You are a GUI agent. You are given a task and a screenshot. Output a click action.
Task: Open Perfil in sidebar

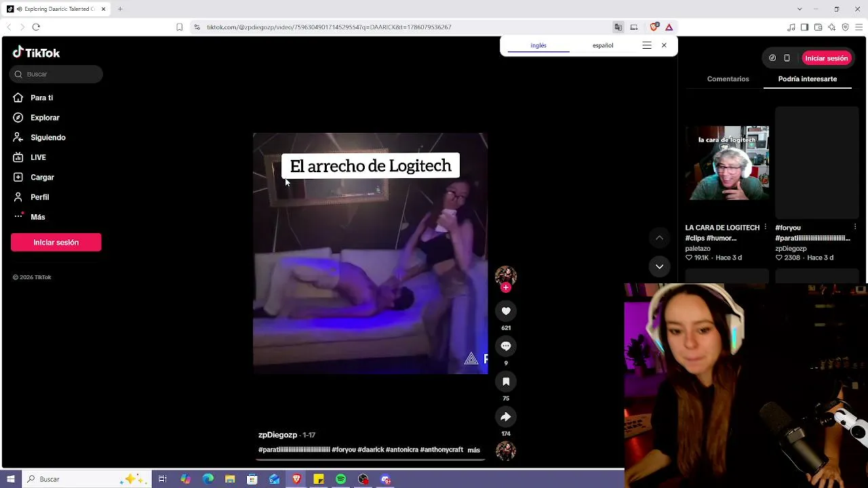(x=31, y=197)
